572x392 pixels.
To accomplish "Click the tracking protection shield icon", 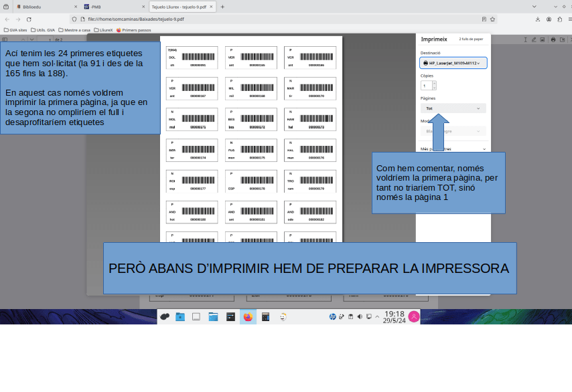I will [74, 19].
